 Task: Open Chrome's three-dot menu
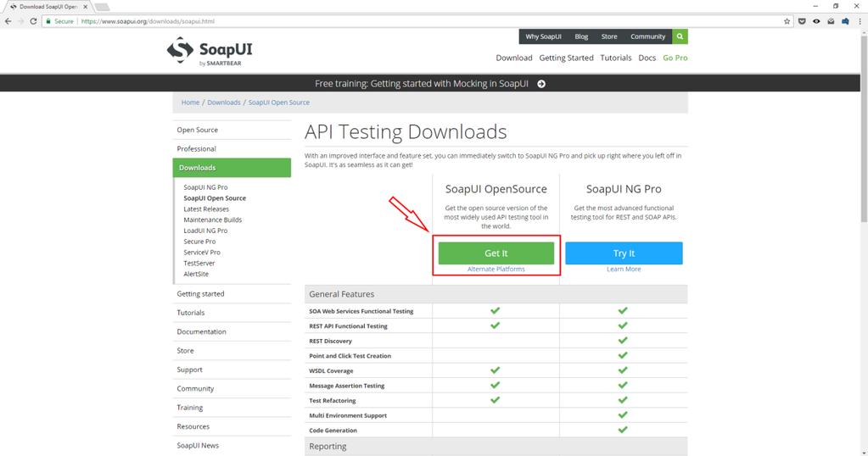pyautogui.click(x=860, y=21)
